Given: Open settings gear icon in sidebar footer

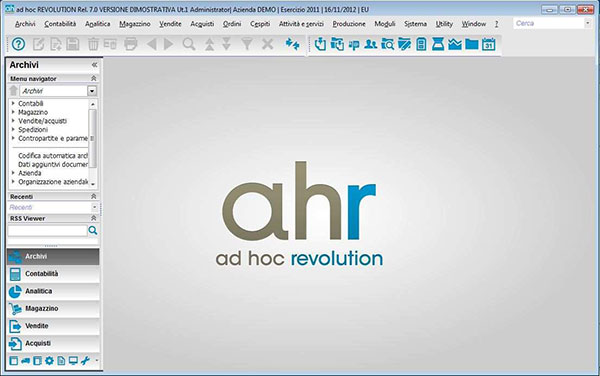Looking at the screenshot, I should point(49,360).
